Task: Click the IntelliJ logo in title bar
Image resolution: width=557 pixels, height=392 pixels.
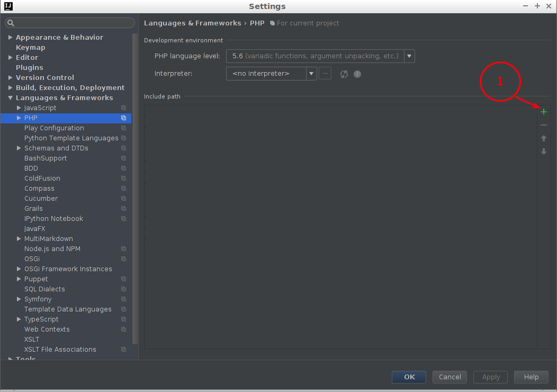Action: pos(8,6)
